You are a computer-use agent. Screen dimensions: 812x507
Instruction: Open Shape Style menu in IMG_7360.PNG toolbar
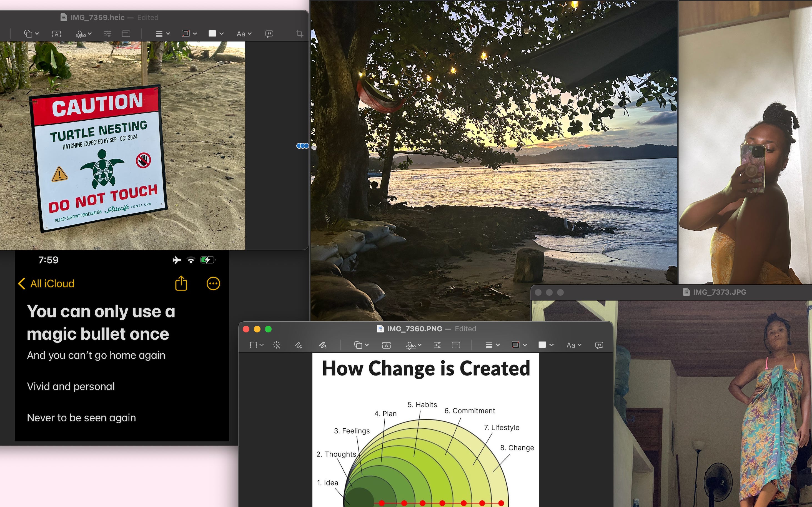493,345
